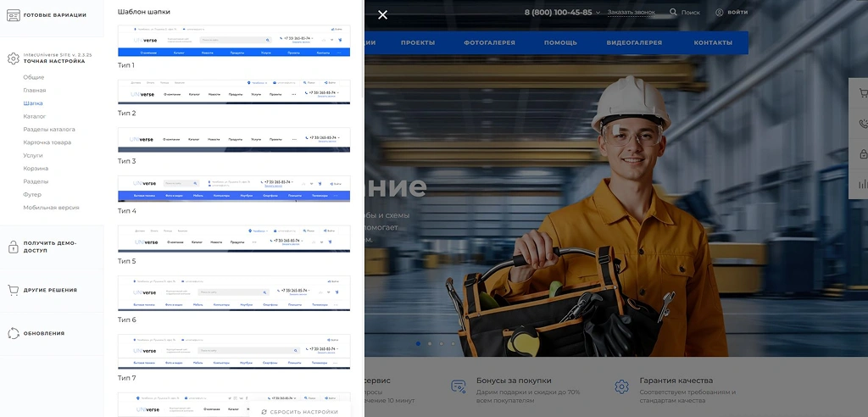Click the Точная настройка gear icon
The image size is (868, 417).
[13, 58]
